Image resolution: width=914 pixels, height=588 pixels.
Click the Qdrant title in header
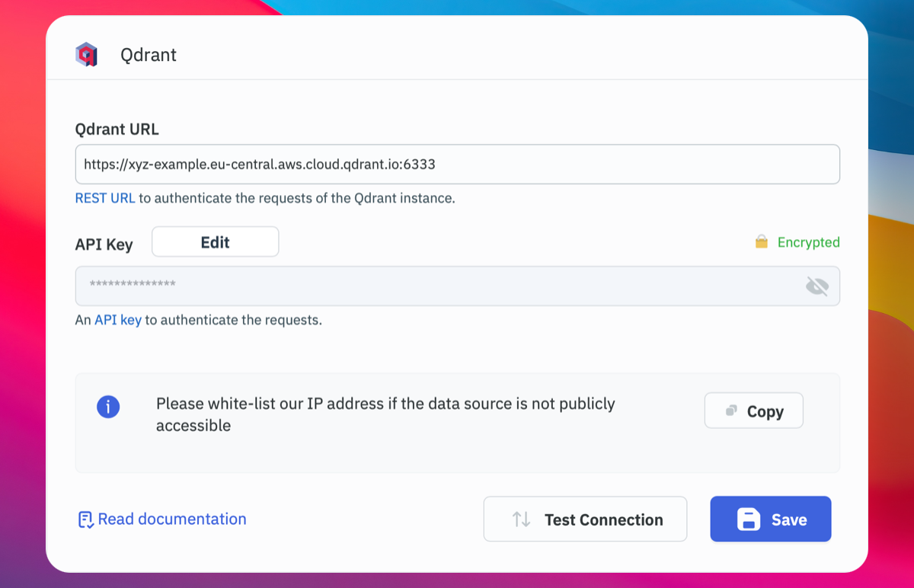point(149,56)
